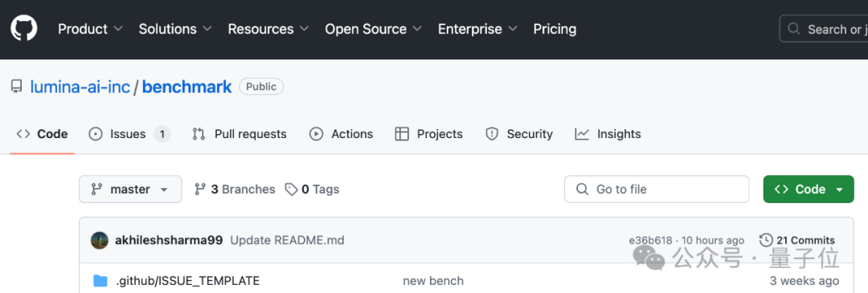
Task: Switch to the Security tab
Action: click(x=518, y=134)
